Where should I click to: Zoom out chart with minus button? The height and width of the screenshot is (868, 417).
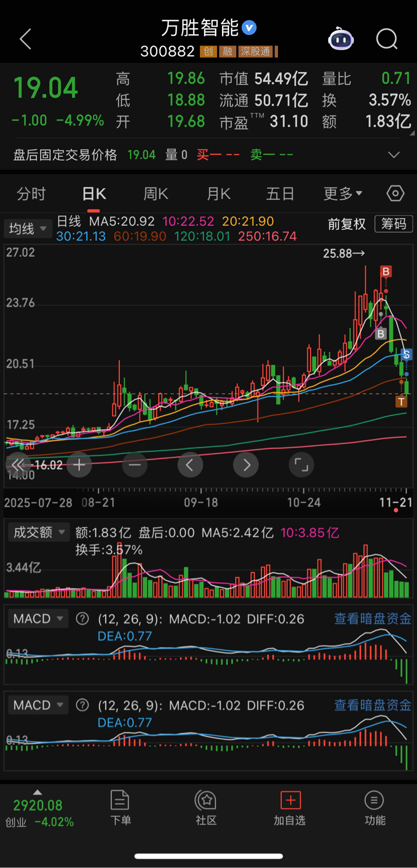click(135, 465)
